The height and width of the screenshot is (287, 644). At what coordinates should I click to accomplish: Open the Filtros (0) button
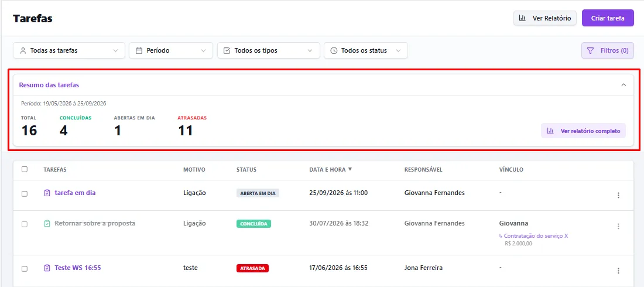608,50
